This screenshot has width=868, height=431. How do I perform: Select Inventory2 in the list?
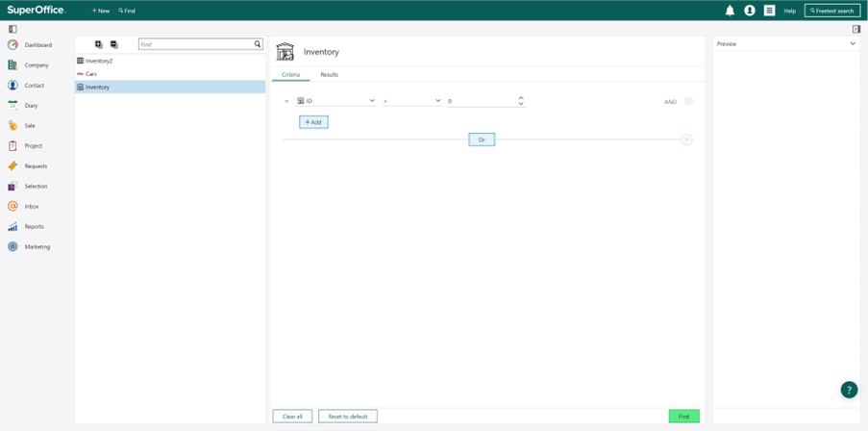point(170,61)
